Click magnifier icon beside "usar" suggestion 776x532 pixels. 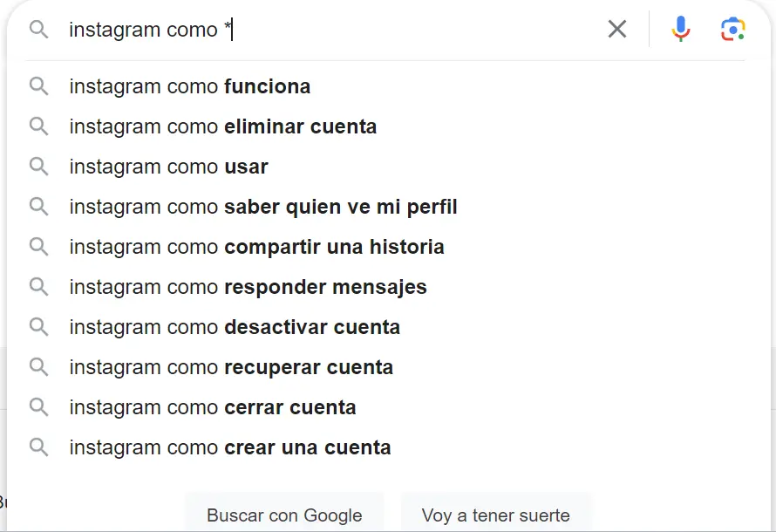[x=38, y=167]
